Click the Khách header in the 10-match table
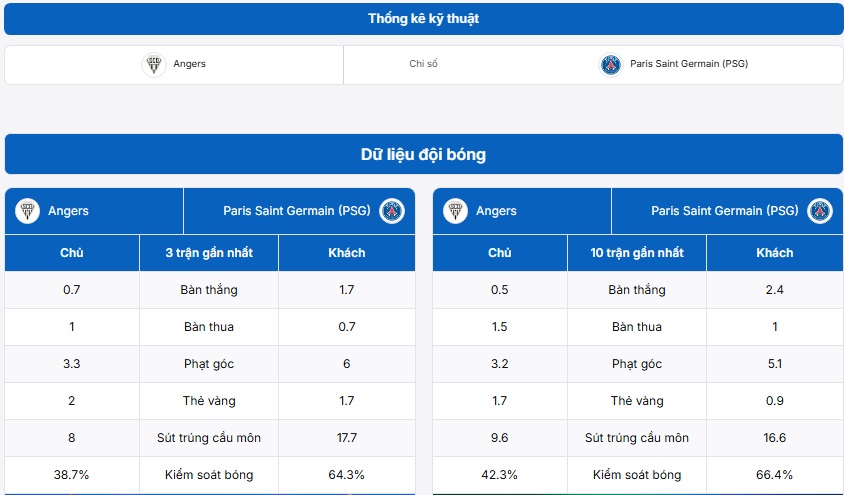 point(775,253)
